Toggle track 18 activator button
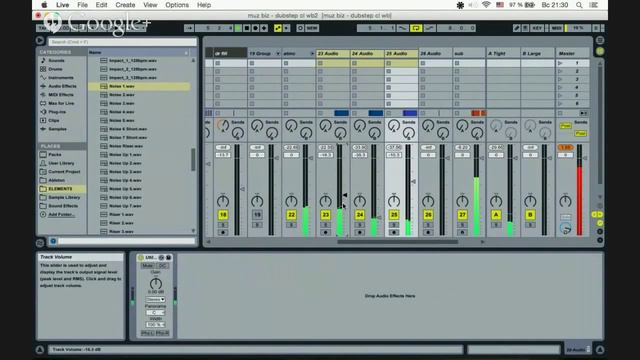The width and height of the screenshot is (640, 360). [223, 215]
